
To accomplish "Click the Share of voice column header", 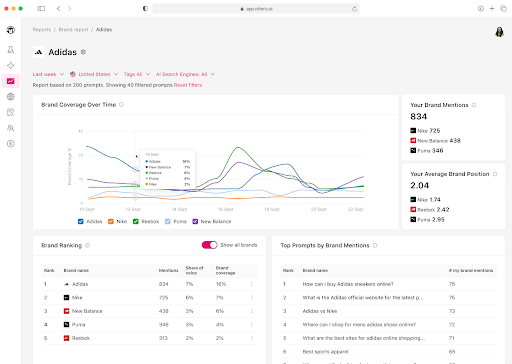I will [194, 270].
